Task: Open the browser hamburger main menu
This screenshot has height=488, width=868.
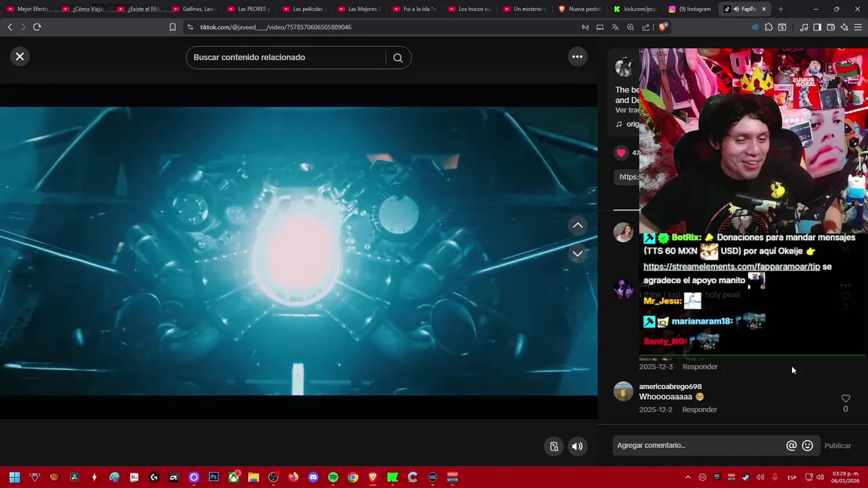Action: tap(858, 27)
